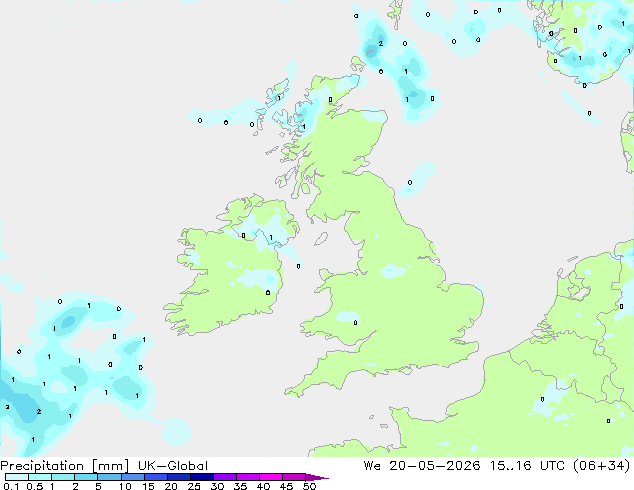Image resolution: width=634 pixels, height=490 pixels.
Task: Click the 10–15 mm legend swatch
Action: click(x=132, y=477)
